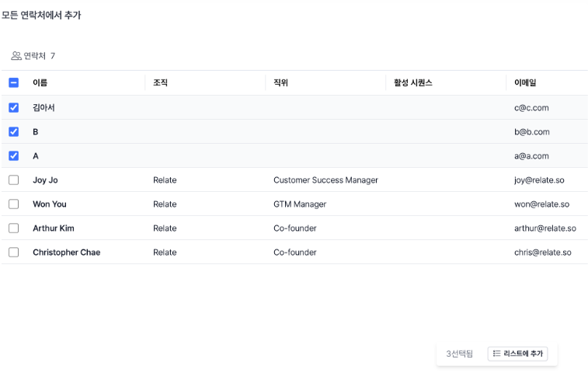Check the Joy Jo contact checkbox
588x373 pixels.
13,180
